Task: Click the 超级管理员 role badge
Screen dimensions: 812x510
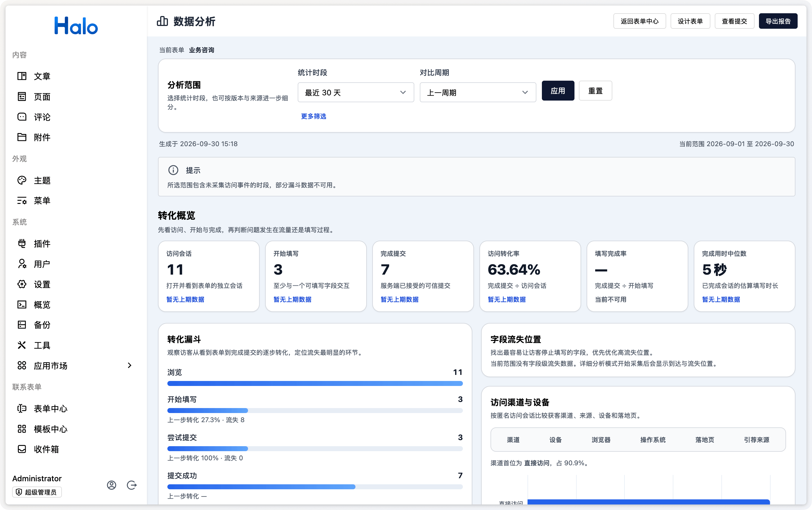Action: click(37, 492)
